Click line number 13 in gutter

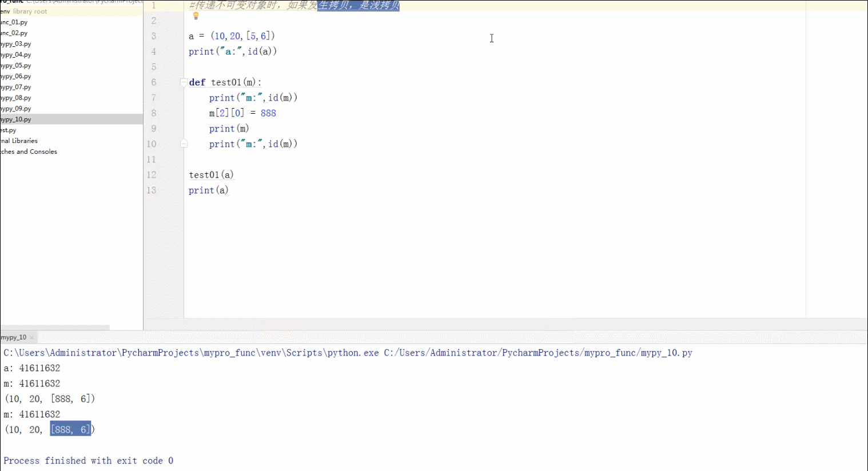click(152, 190)
